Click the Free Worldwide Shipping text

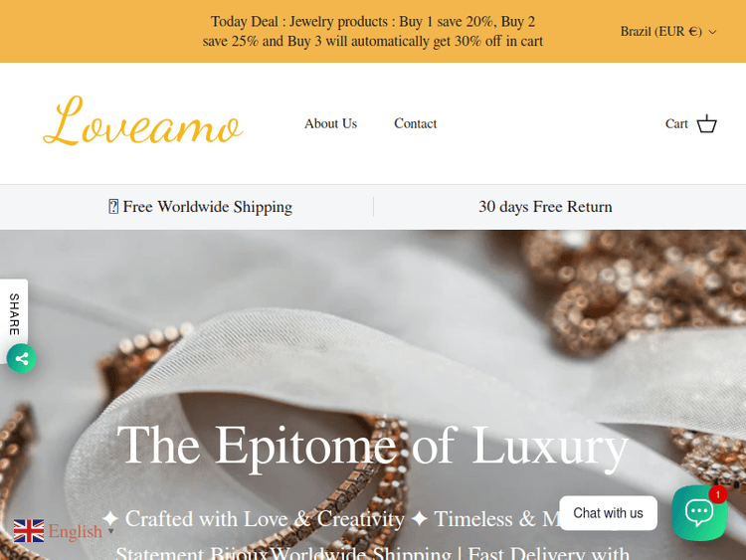pyautogui.click(x=208, y=207)
